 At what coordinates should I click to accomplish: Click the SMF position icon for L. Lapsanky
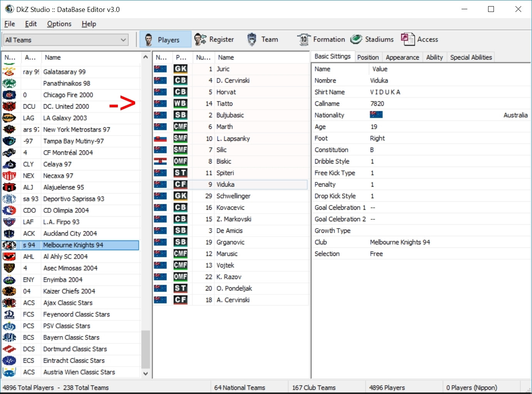point(180,138)
